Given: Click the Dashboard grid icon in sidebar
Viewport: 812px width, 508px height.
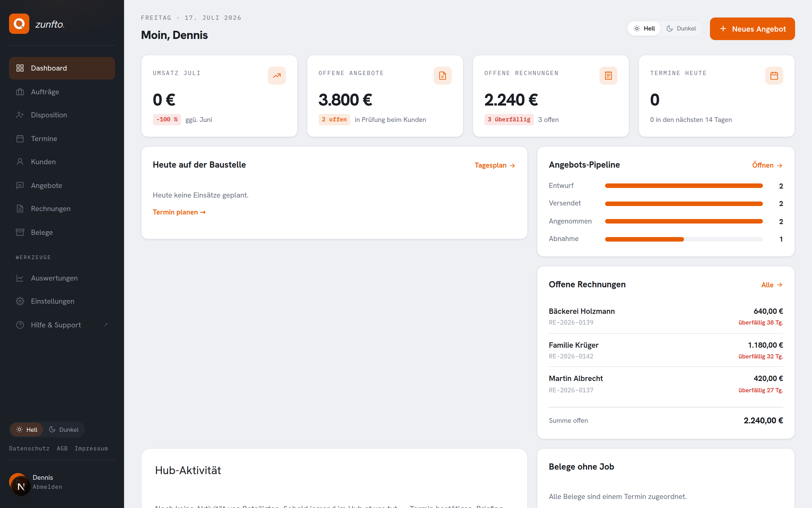Looking at the screenshot, I should pyautogui.click(x=20, y=68).
